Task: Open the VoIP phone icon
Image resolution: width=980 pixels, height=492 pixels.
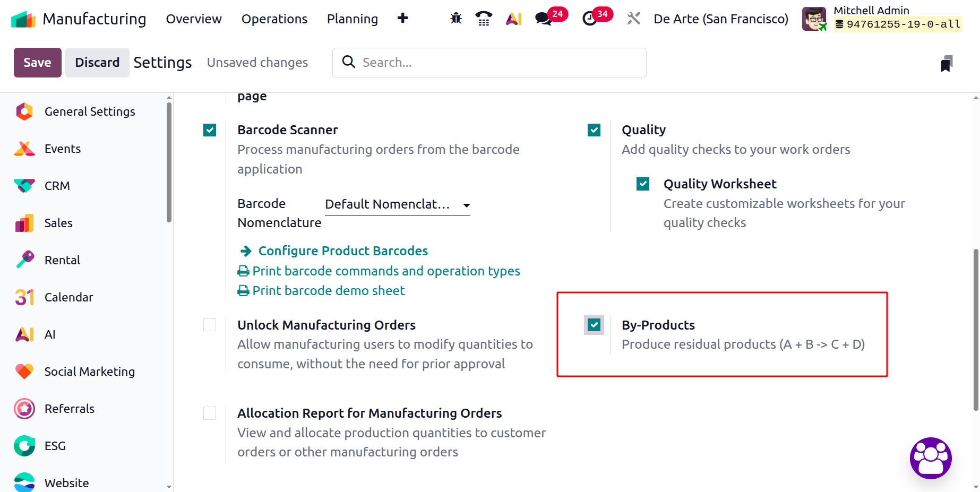Action: 484,19
